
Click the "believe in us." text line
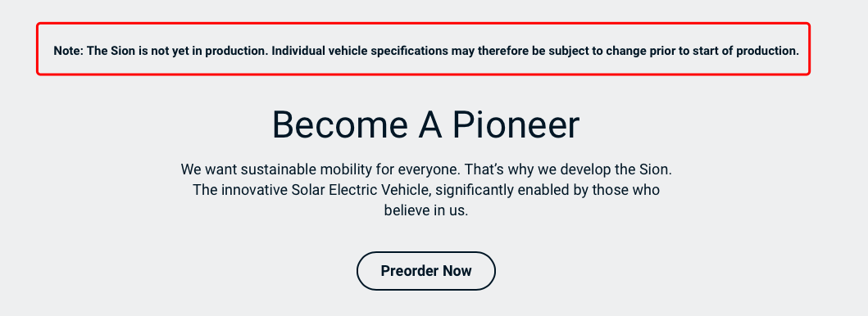[426, 210]
